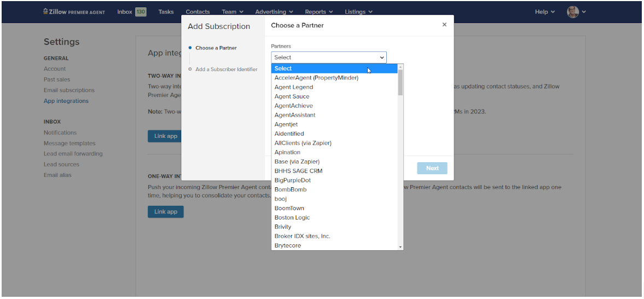Open the Help dropdown menu

coord(544,12)
